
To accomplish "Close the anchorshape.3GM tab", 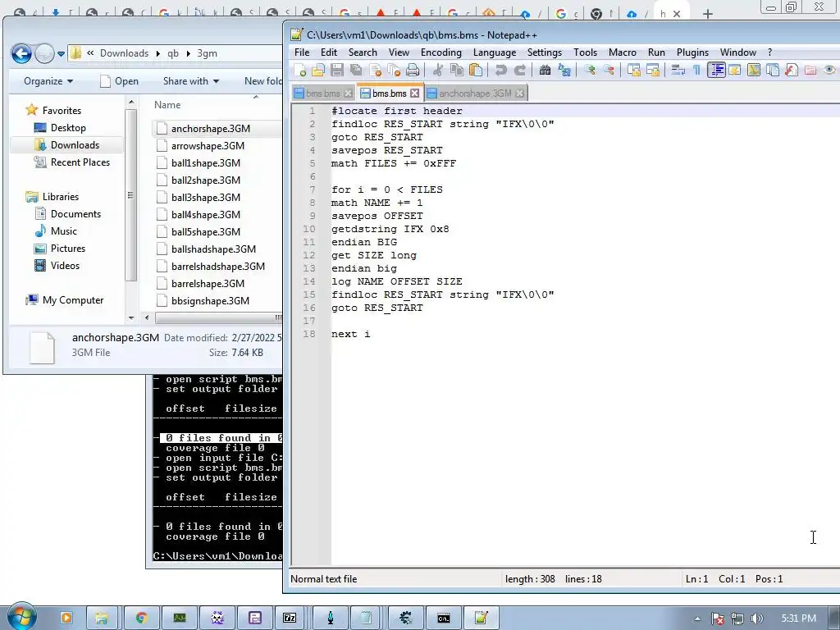I will point(519,94).
